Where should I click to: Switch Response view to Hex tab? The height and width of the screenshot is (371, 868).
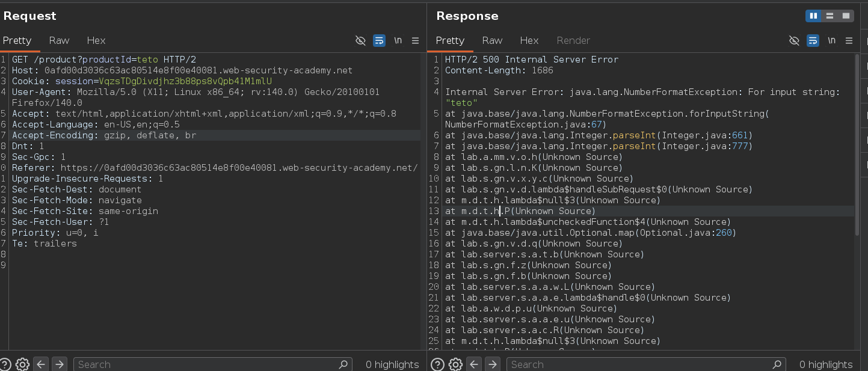(529, 40)
